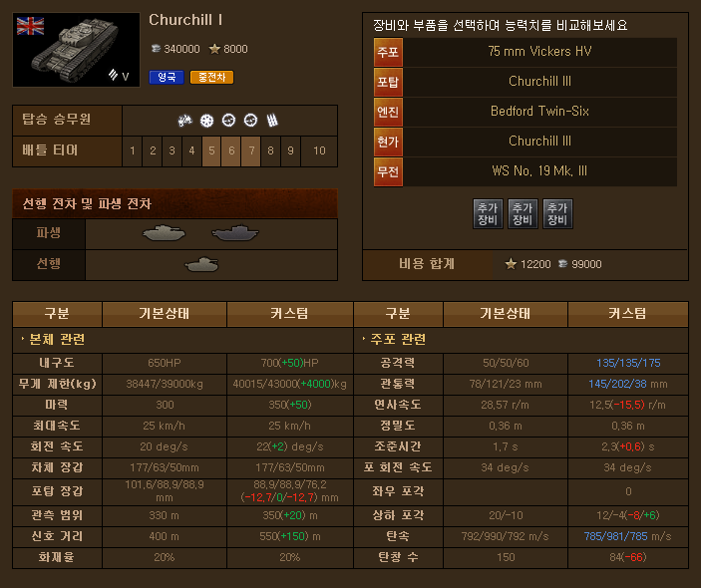The image size is (701, 588).
Task: Click the third 추가 장비 equipment slot
Action: click(x=557, y=213)
